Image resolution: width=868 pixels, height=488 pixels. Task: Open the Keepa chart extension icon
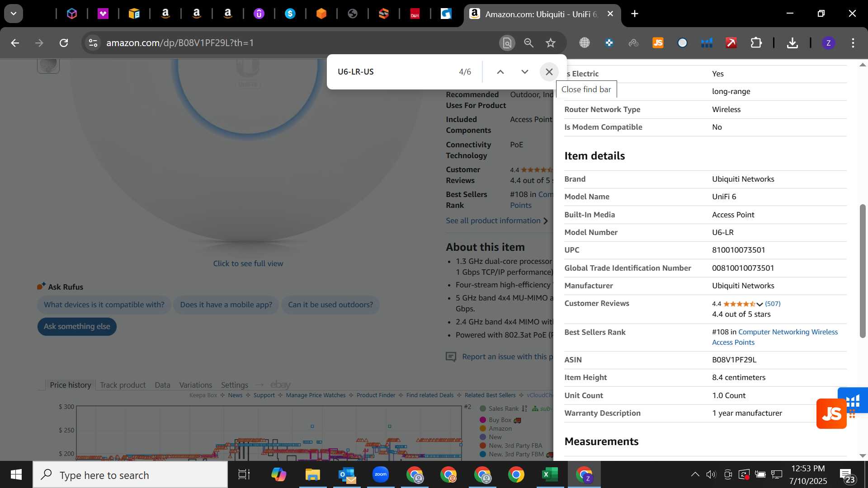707,43
